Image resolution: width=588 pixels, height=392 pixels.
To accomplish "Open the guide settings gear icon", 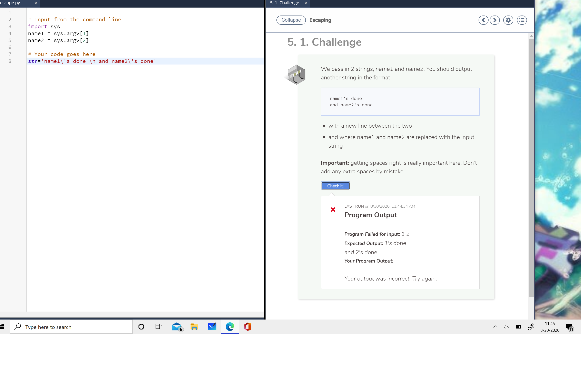I will coord(508,20).
